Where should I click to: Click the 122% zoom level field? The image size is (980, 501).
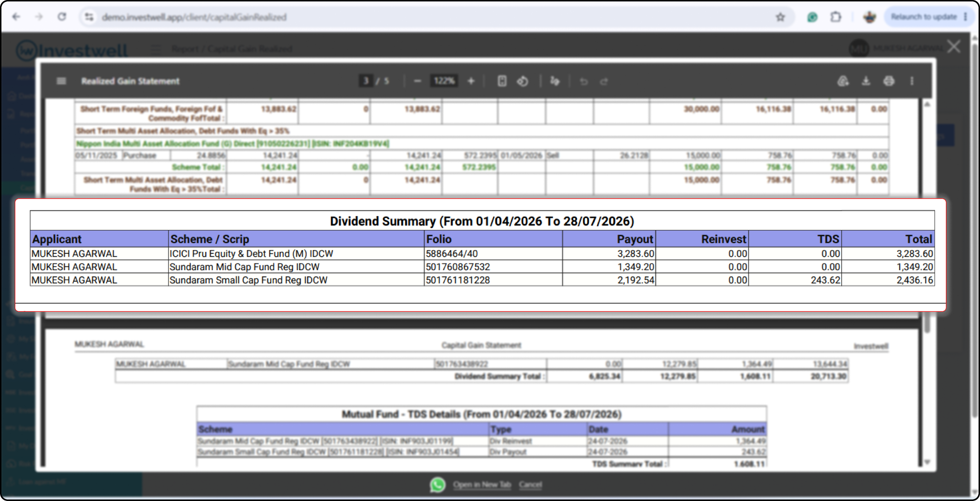point(444,81)
